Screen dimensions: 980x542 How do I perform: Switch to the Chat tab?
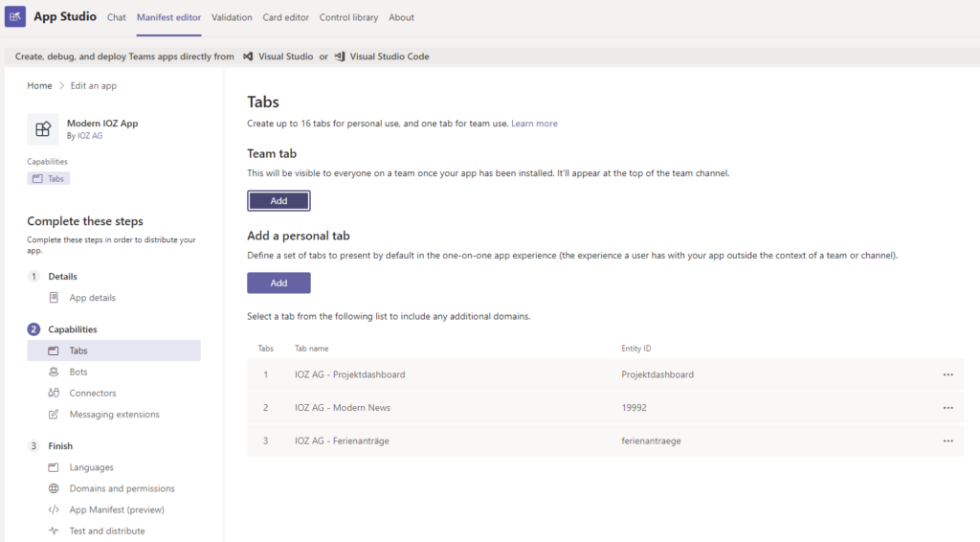(116, 17)
